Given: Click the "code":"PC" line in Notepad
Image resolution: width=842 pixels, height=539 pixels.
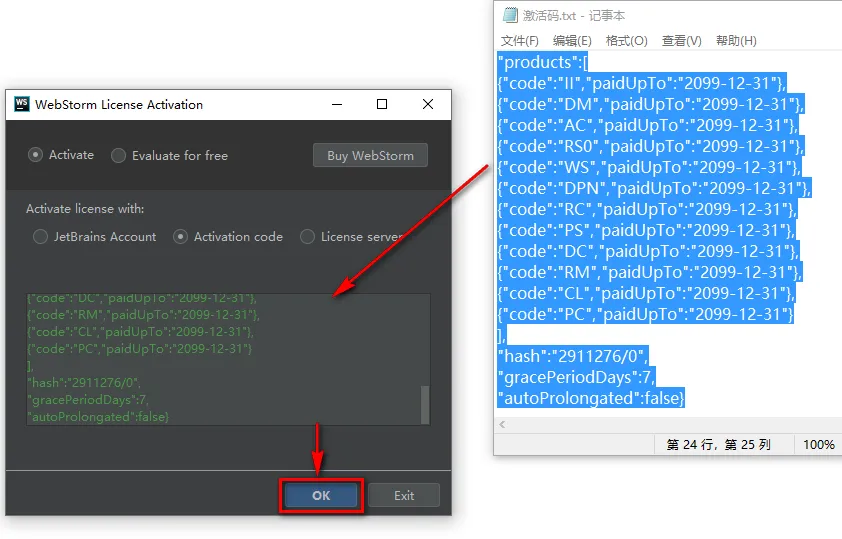Looking at the screenshot, I should (645, 314).
